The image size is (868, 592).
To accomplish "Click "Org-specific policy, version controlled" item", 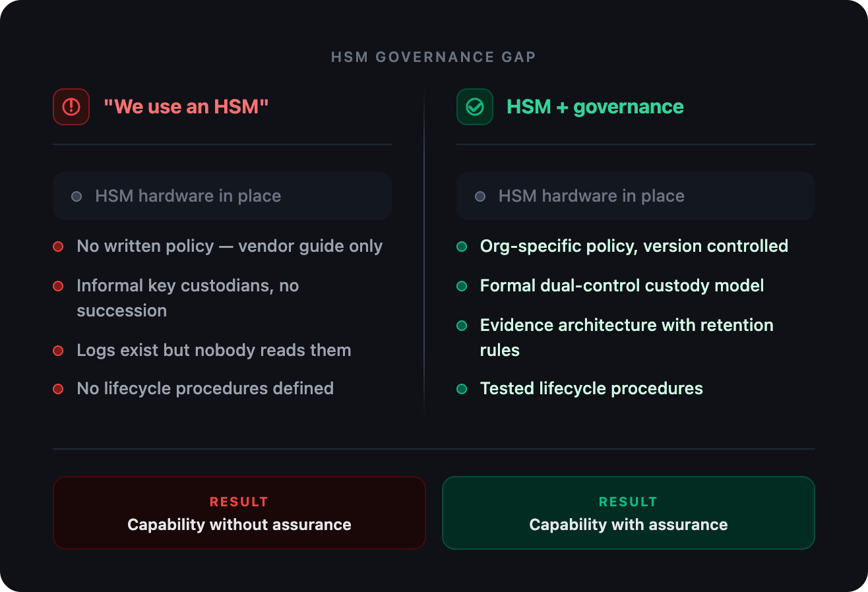I will click(634, 246).
